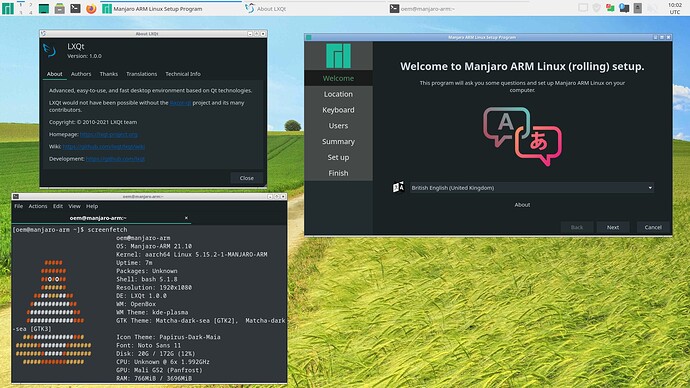Image resolution: width=690 pixels, height=388 pixels.
Task: Open the network monitor tray icon
Action: (624, 8)
